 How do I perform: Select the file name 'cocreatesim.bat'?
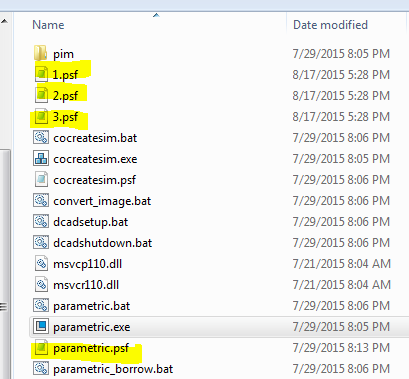click(95, 138)
